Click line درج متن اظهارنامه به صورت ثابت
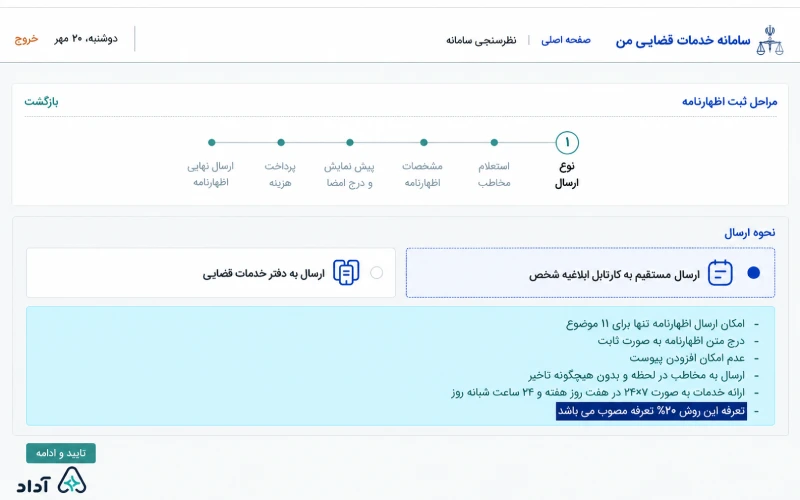Viewport: 800px width, 500px height. point(671,340)
